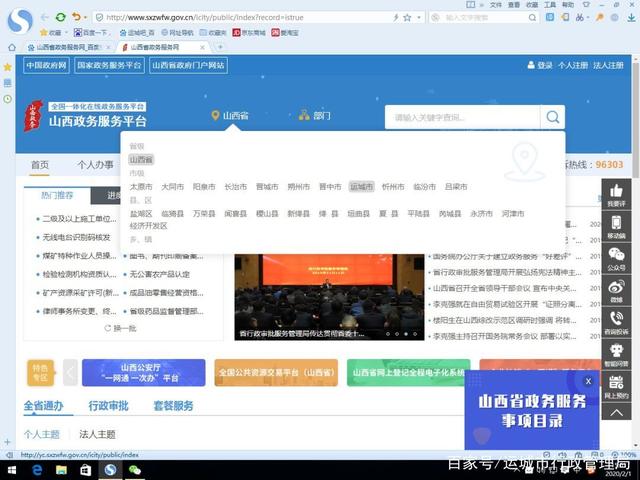
Task: Switch to the 套餐服务 tab
Action: [173, 406]
